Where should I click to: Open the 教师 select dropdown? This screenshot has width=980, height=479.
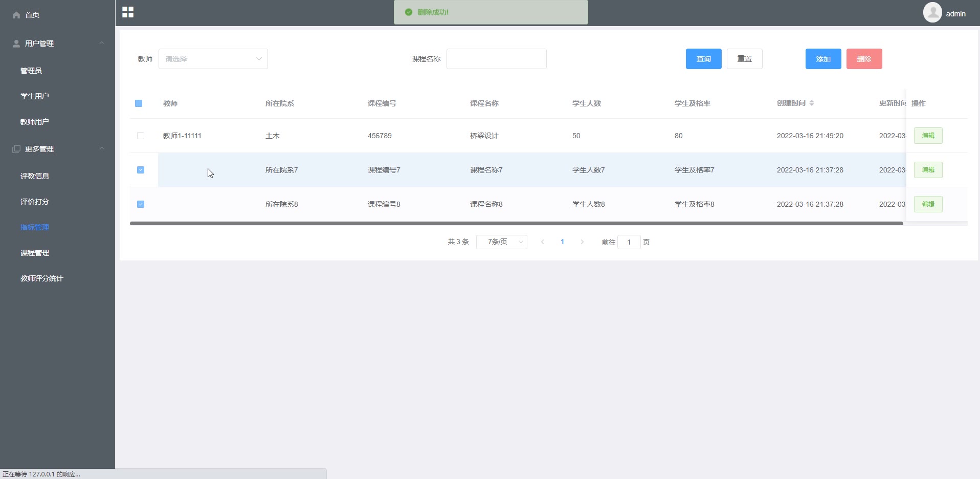[x=213, y=59]
